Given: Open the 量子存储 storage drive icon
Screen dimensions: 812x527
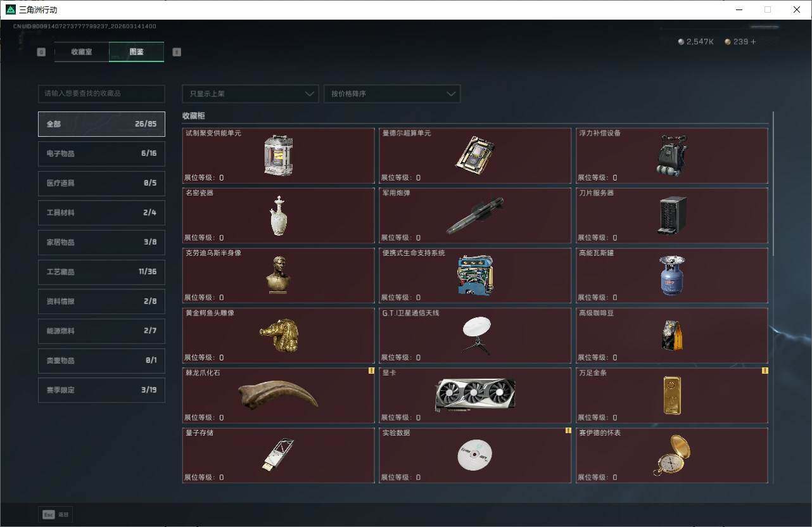Looking at the screenshot, I should point(277,455).
